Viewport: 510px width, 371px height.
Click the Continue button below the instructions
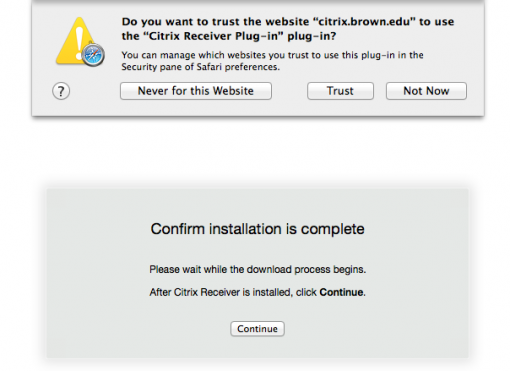pyautogui.click(x=257, y=329)
